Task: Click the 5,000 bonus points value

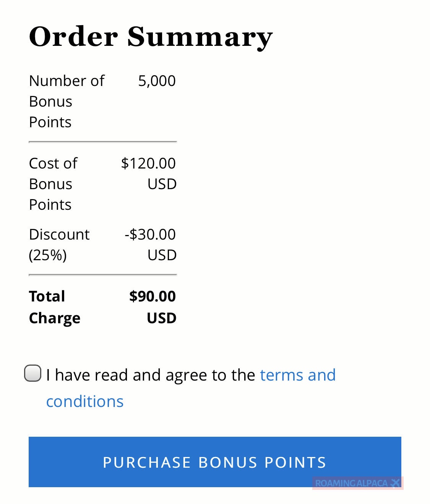Action: pyautogui.click(x=157, y=81)
